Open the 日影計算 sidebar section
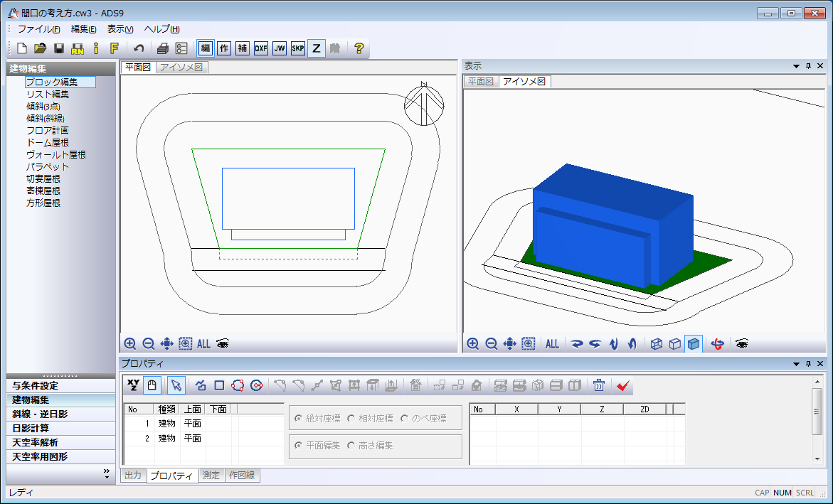 60,428
